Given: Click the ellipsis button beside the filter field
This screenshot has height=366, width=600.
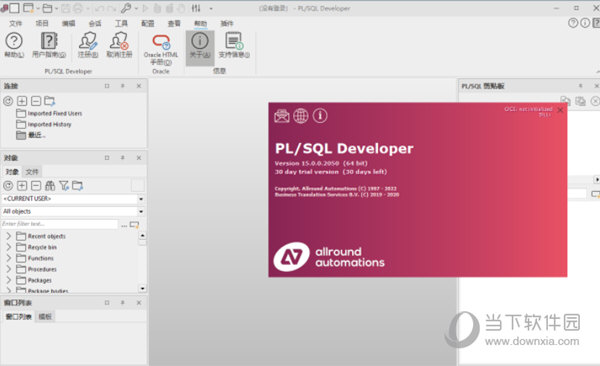Looking at the screenshot, I should click(124, 224).
